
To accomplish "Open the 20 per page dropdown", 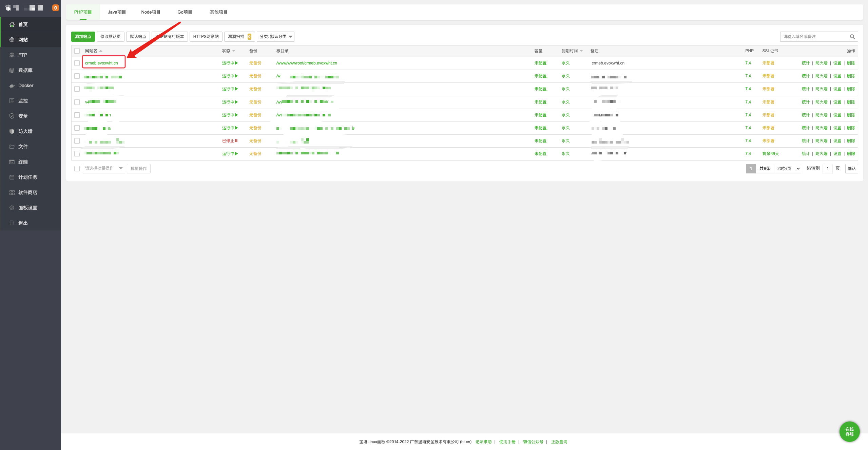I will click(788, 169).
